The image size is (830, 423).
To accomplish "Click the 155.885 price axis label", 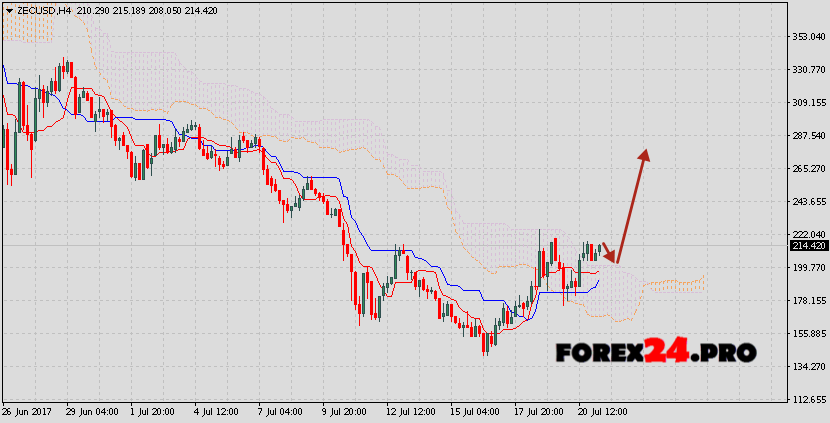I will (808, 334).
